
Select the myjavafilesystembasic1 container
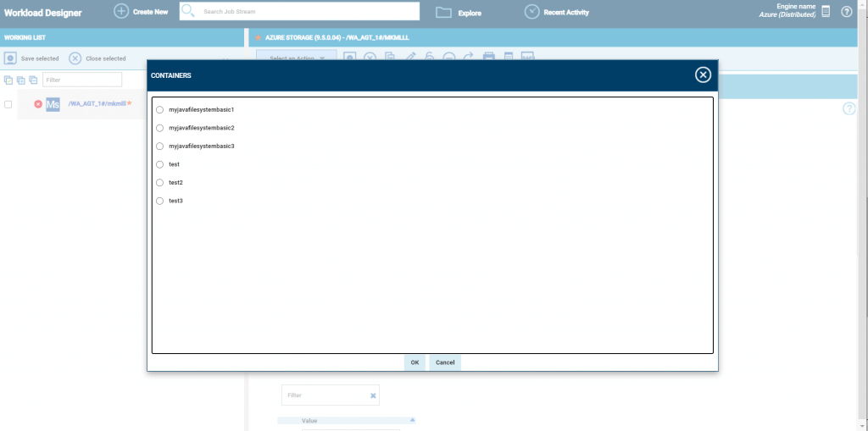click(159, 109)
